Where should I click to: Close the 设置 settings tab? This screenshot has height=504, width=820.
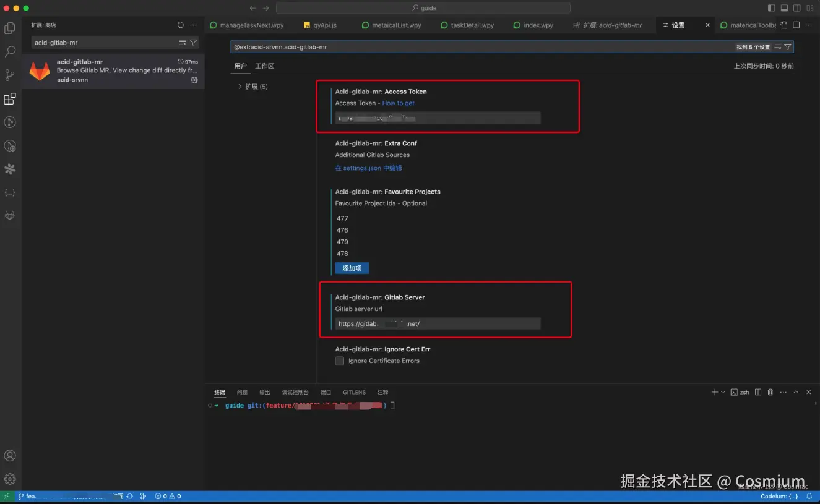(708, 25)
